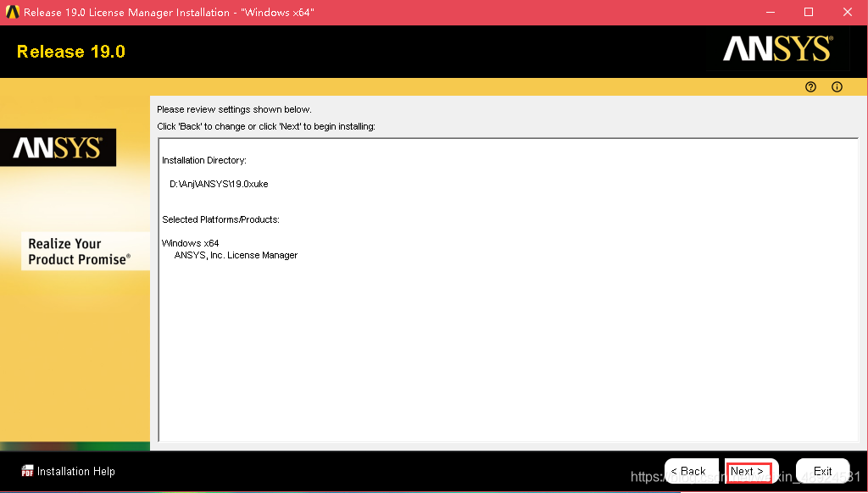Select the 'ANSYS, Inc. License Manager' product line
868x493 pixels.
click(x=236, y=255)
